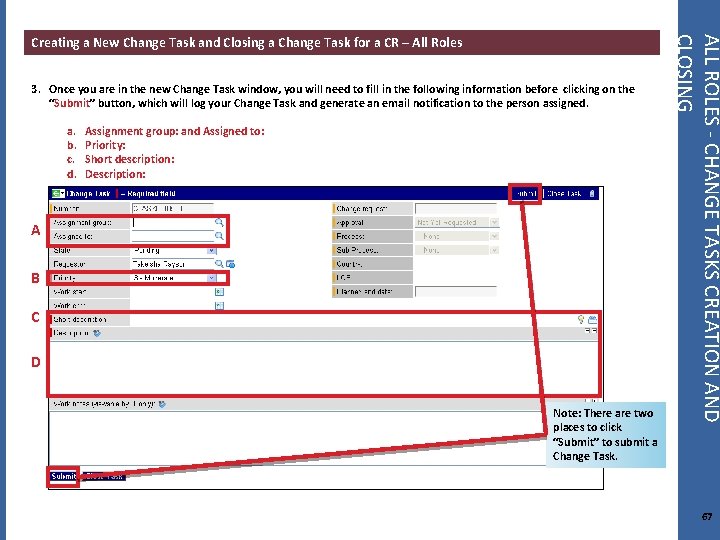
Task: Focus the Assignment group input field
Action: click(173, 222)
